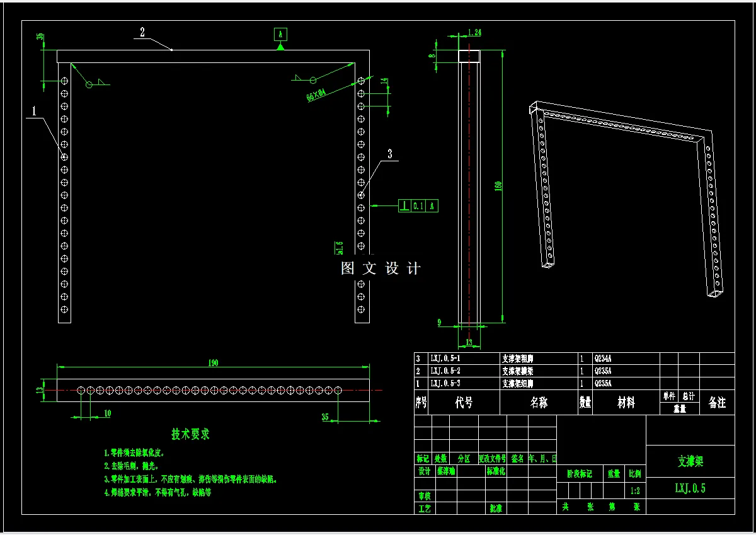Select the '14' hole pitch dimension
This screenshot has width=756, height=535.
click(x=384, y=82)
